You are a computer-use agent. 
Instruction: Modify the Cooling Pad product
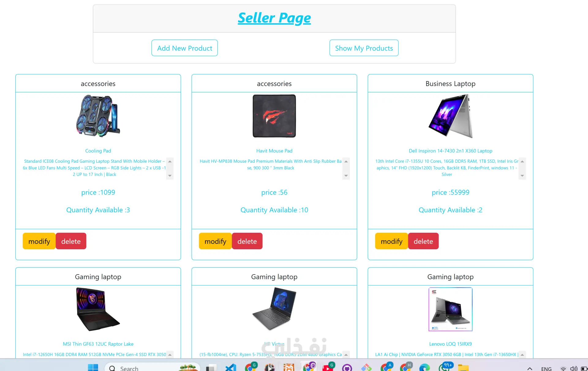point(39,241)
